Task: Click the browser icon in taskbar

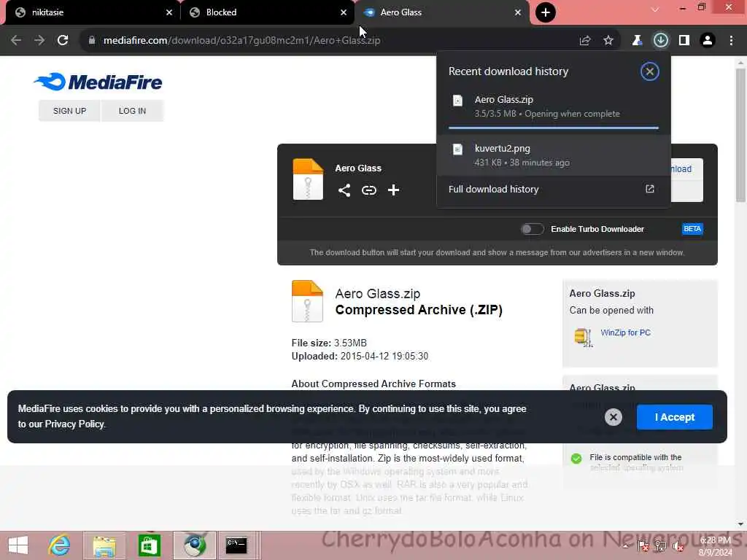Action: tap(195, 545)
